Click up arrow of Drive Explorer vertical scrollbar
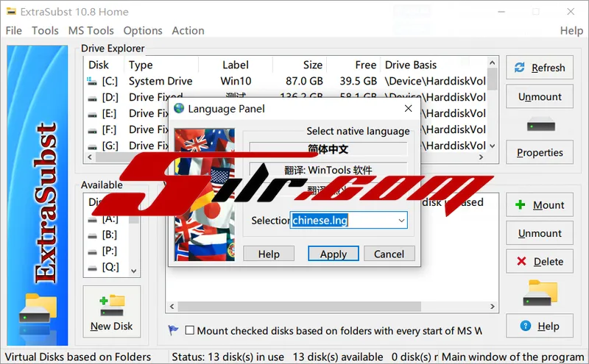 pos(492,63)
